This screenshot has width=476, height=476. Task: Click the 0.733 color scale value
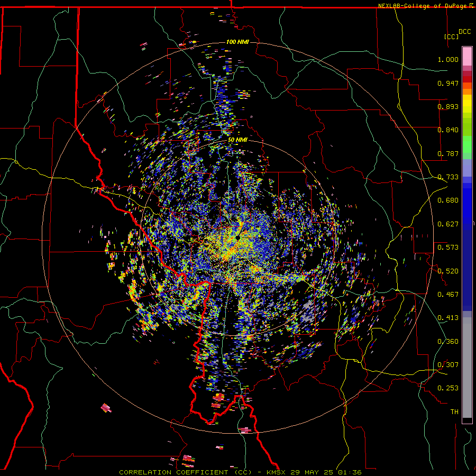(x=448, y=177)
